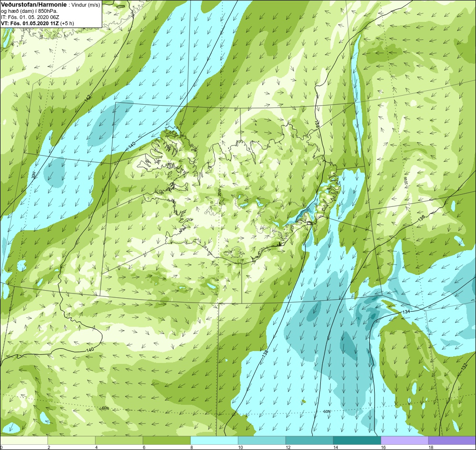The image size is (476, 450).
Task: Click the 132 height contour label
Action: pos(464,366)
